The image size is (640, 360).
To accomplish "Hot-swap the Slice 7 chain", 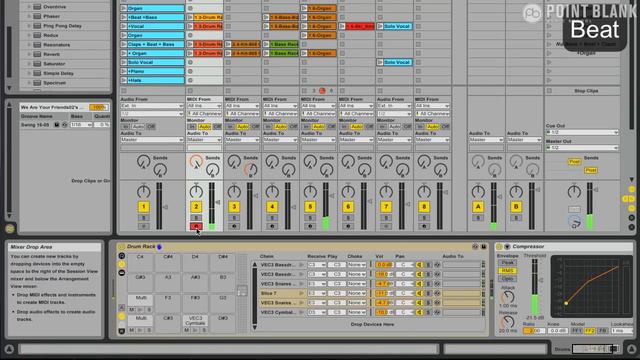I will [437, 293].
